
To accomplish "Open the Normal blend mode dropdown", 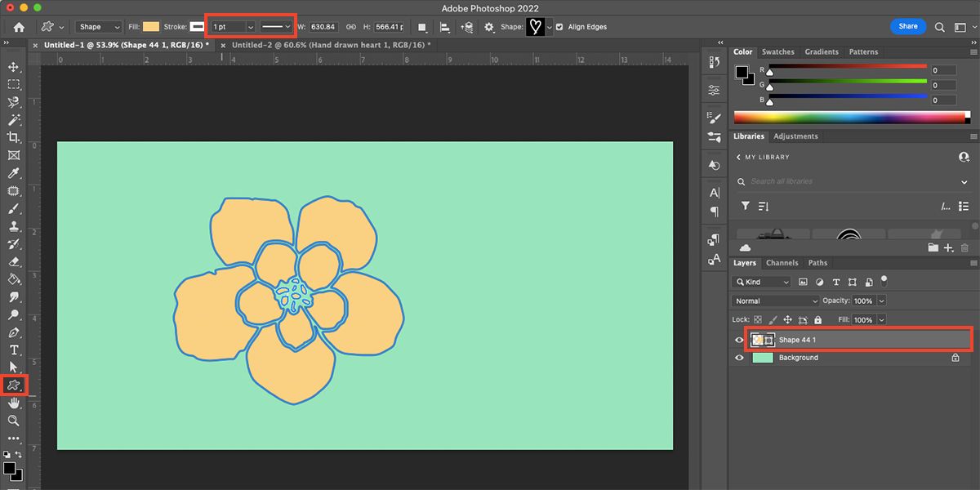I will pos(774,301).
